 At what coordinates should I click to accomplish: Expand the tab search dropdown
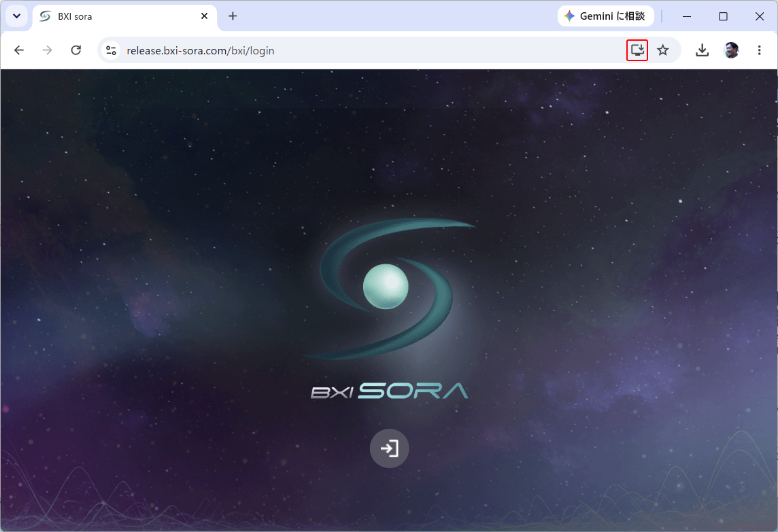[x=16, y=16]
